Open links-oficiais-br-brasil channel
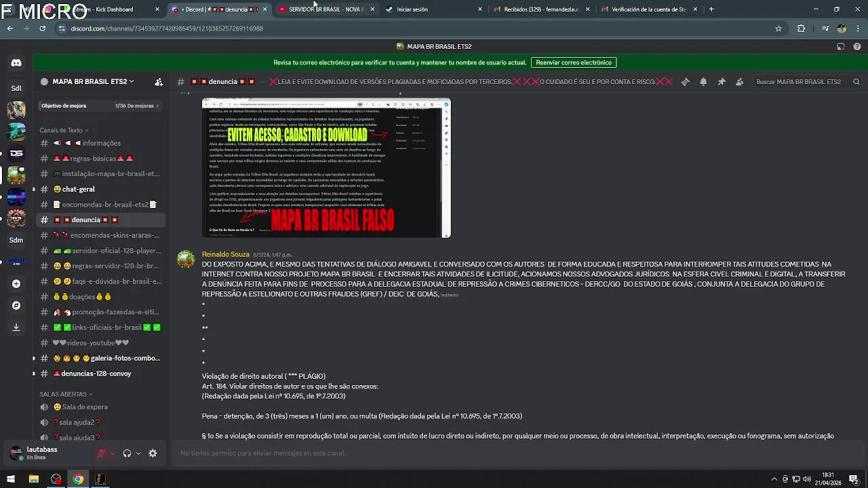 coord(100,327)
